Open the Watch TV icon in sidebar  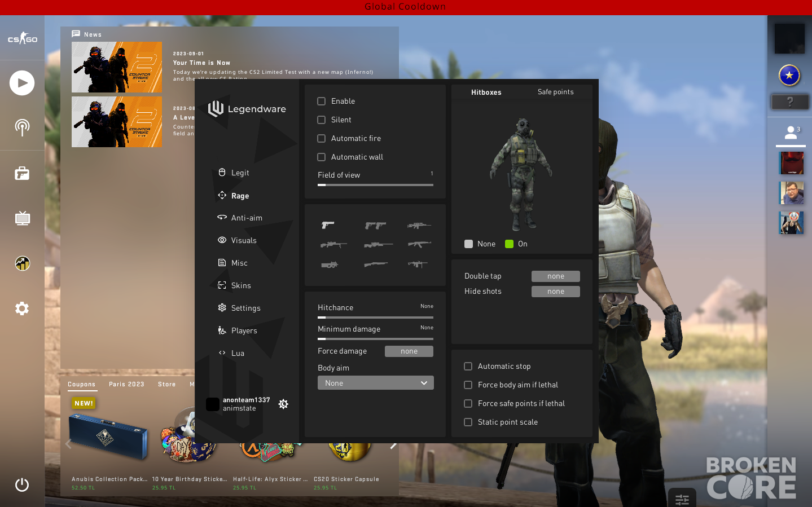tap(22, 218)
